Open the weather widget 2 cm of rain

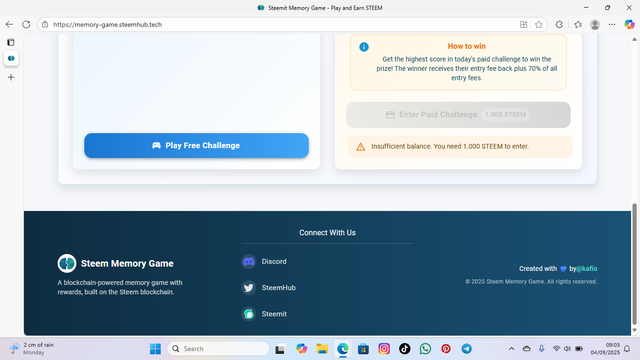coord(33,349)
